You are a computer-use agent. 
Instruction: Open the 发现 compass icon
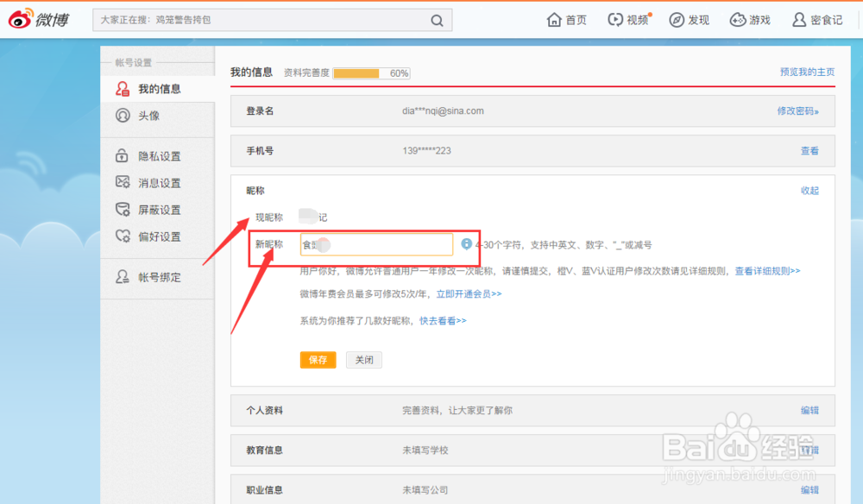point(677,20)
